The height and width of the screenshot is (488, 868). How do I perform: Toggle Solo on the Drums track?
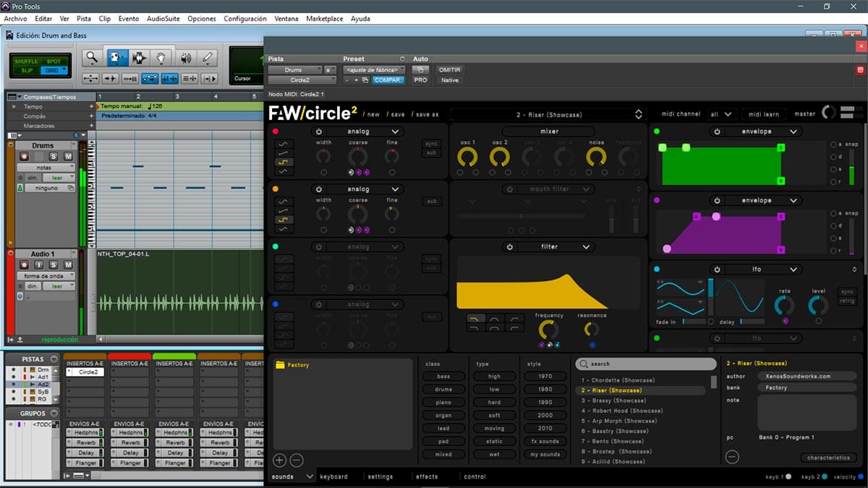click(54, 156)
